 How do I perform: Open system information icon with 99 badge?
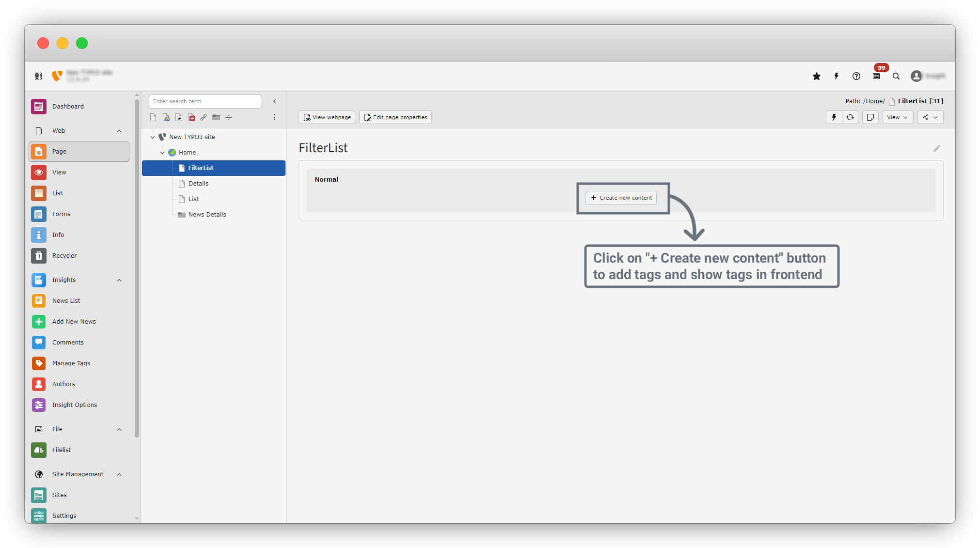(x=876, y=76)
